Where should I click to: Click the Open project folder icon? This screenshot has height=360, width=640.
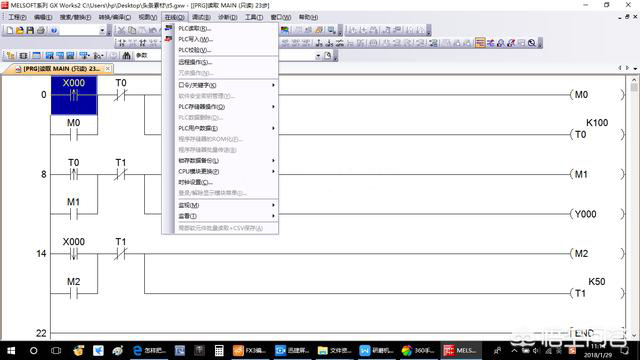click(x=20, y=30)
